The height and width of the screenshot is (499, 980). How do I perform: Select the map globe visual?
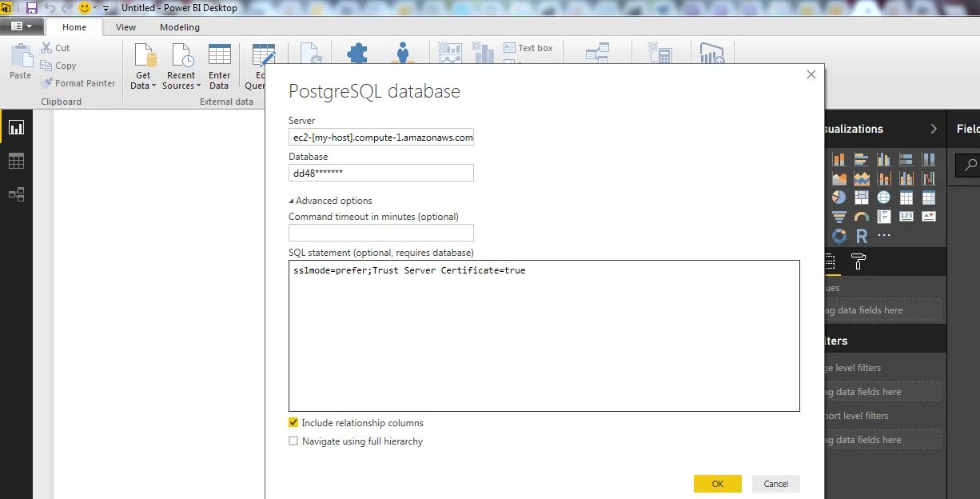coord(884,198)
